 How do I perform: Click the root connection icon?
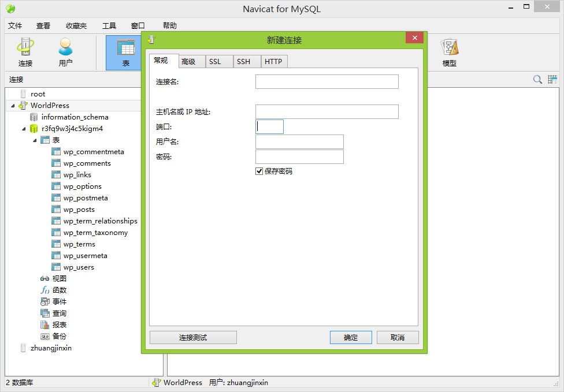coord(23,94)
